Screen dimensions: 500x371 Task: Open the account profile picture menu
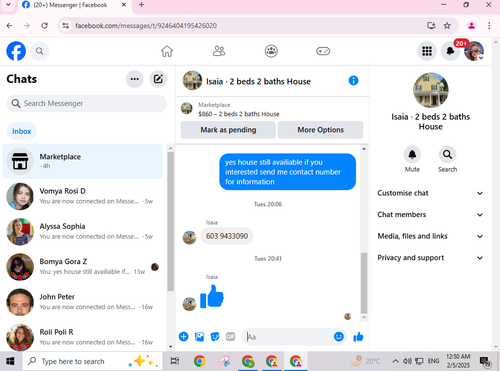click(x=474, y=51)
